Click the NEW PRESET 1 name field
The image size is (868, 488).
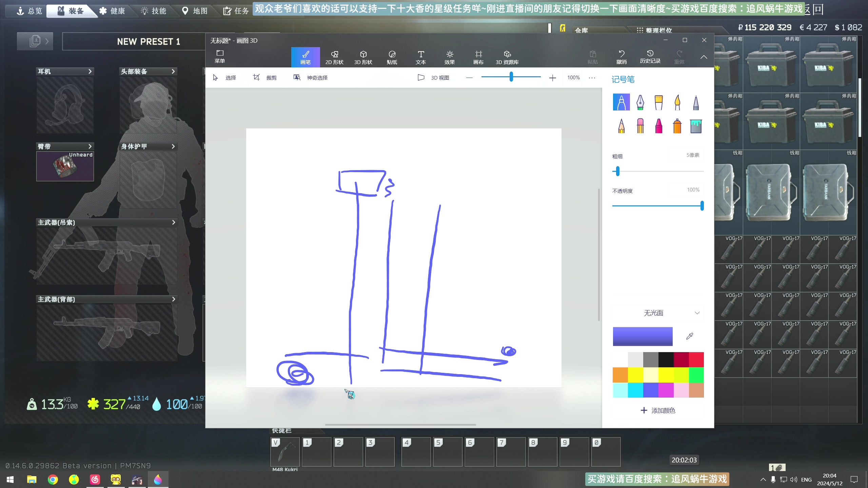(x=149, y=41)
